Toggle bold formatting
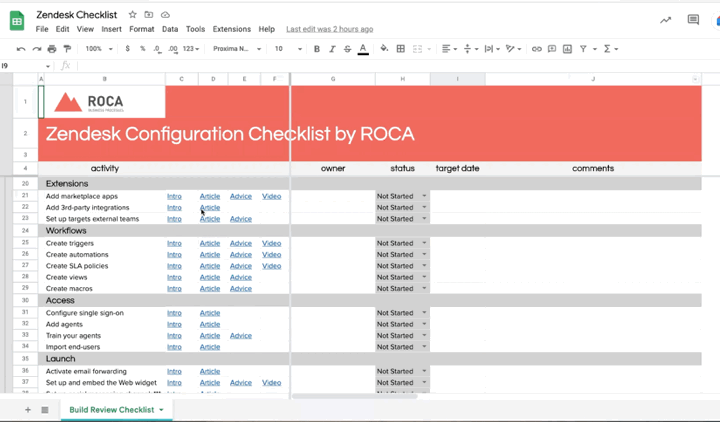 [x=317, y=49]
